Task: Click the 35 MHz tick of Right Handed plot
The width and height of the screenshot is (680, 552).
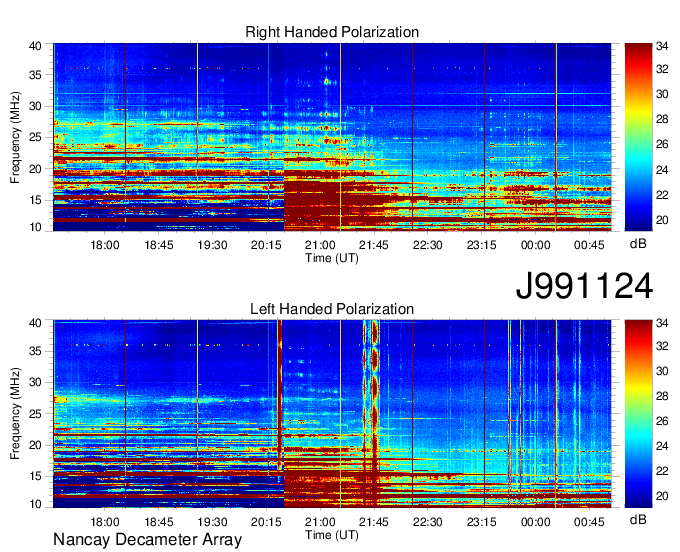Action: tap(35, 75)
